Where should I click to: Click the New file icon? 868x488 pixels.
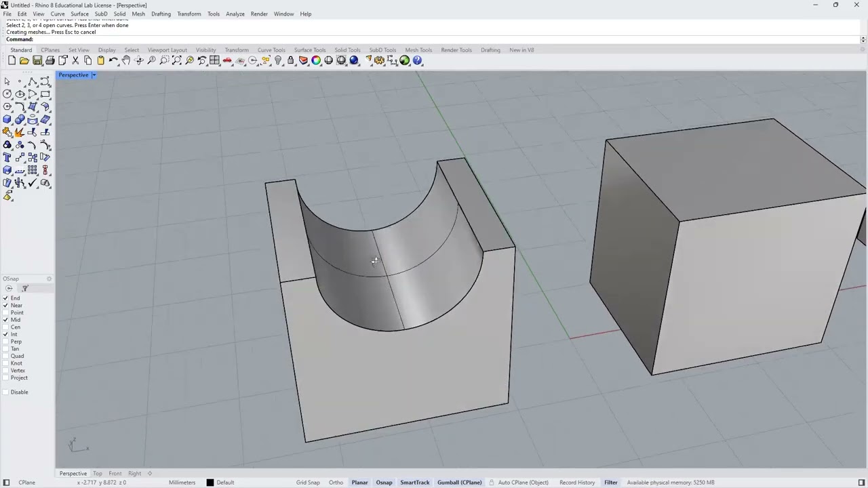[12, 60]
